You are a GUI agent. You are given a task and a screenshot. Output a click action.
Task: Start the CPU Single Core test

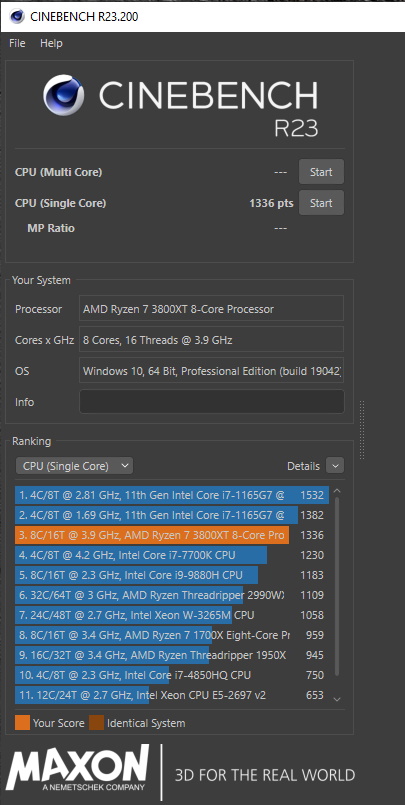(x=321, y=203)
